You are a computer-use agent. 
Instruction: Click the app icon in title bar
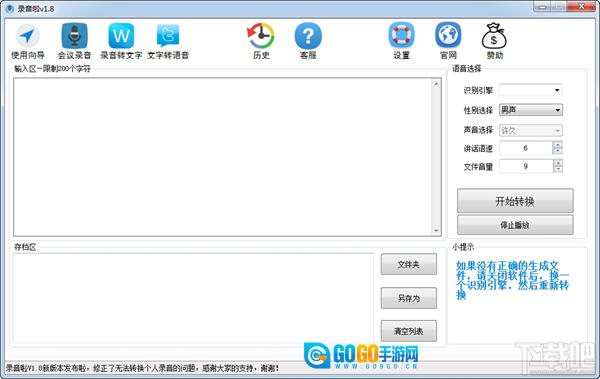tap(10, 8)
